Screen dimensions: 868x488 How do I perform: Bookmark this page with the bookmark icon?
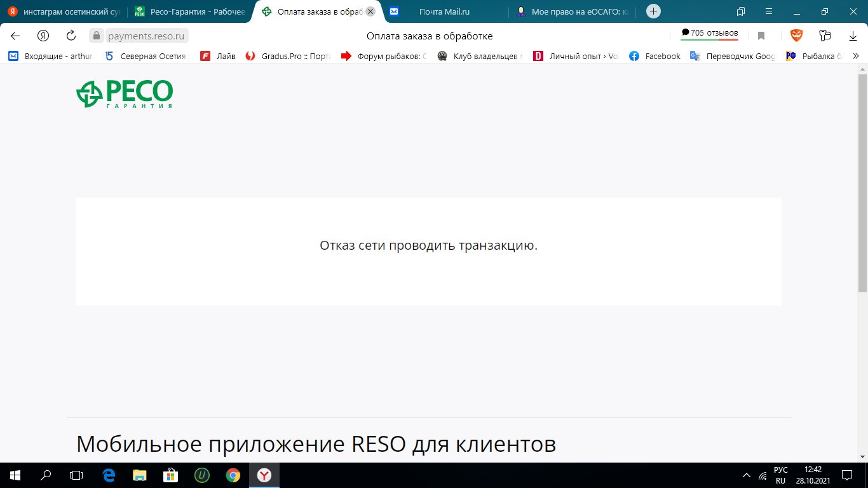(761, 36)
